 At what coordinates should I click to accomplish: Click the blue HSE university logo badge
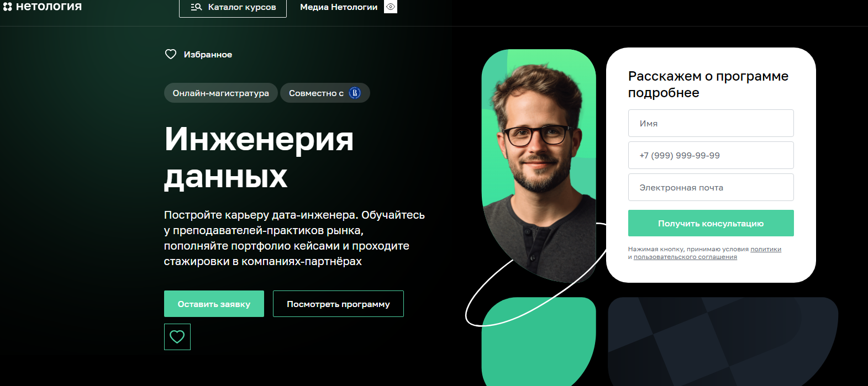click(355, 93)
